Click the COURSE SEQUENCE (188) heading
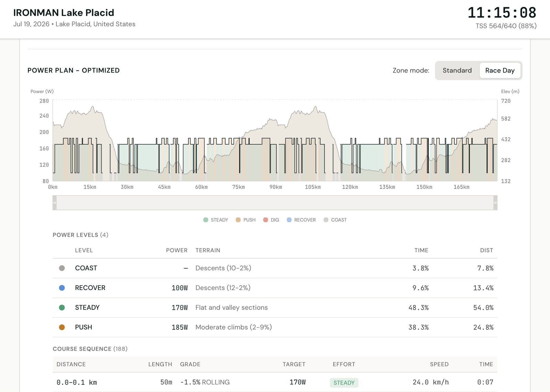Screen dimensions: 550x392 pyautogui.click(x=90, y=349)
